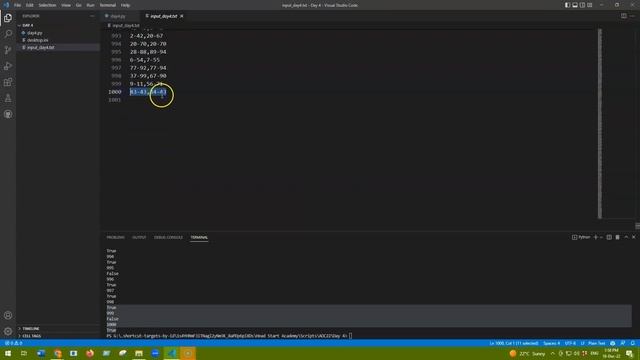Click the Ln 1000, Col 1 status
The width and height of the screenshot is (640, 360).
(x=513, y=343)
